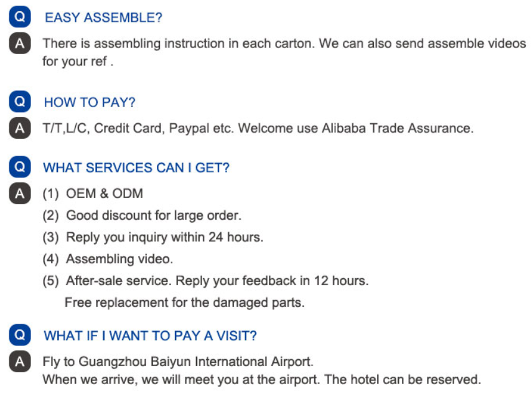Screen dimensions: 532x394
Task: Click the Q icon beside WHAT SERVICES CAN I GET
Action: click(20, 167)
